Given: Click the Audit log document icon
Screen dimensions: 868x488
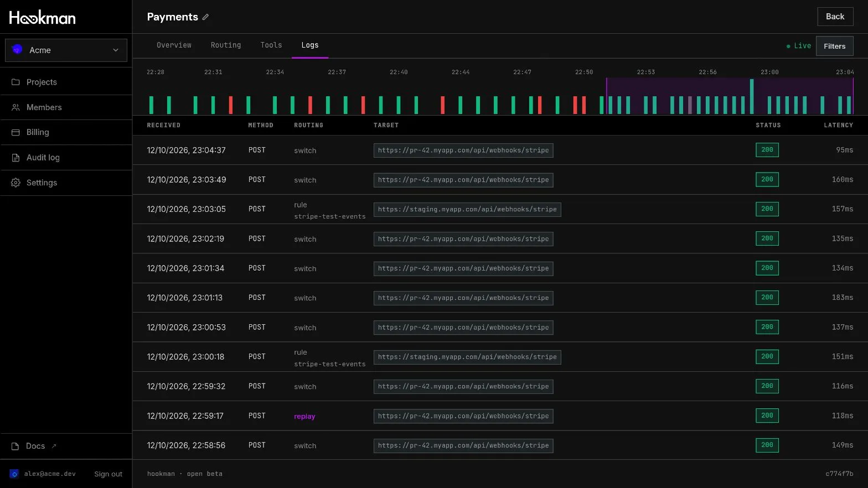Looking at the screenshot, I should [x=15, y=158].
